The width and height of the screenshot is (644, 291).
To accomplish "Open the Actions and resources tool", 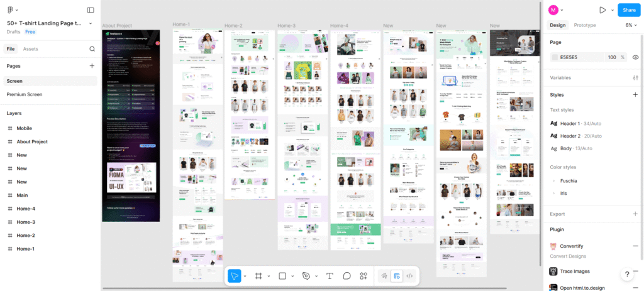I will click(x=364, y=276).
